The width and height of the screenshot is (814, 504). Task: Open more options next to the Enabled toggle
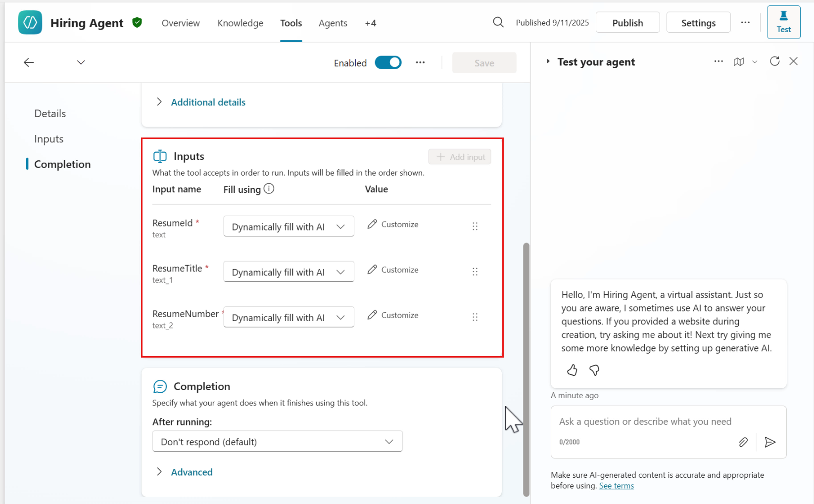coord(420,62)
